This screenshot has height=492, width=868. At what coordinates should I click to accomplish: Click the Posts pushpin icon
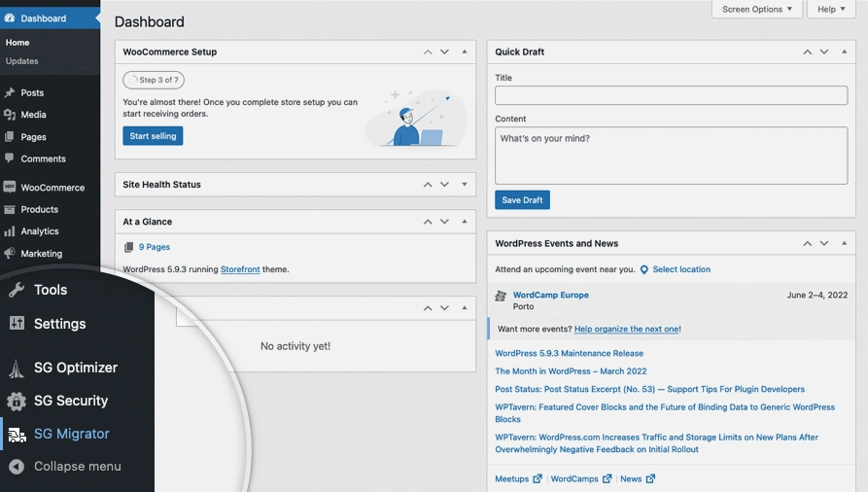[x=10, y=93]
